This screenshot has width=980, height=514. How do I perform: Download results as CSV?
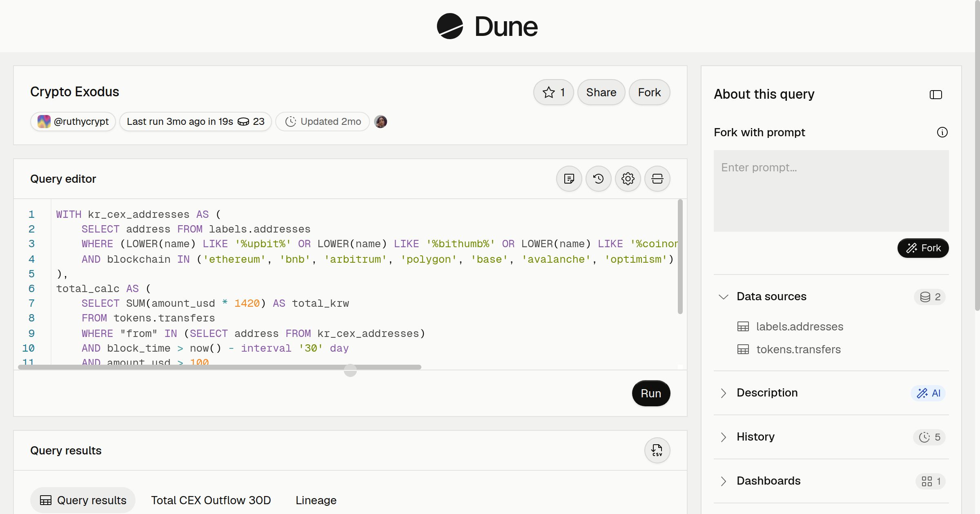click(657, 450)
